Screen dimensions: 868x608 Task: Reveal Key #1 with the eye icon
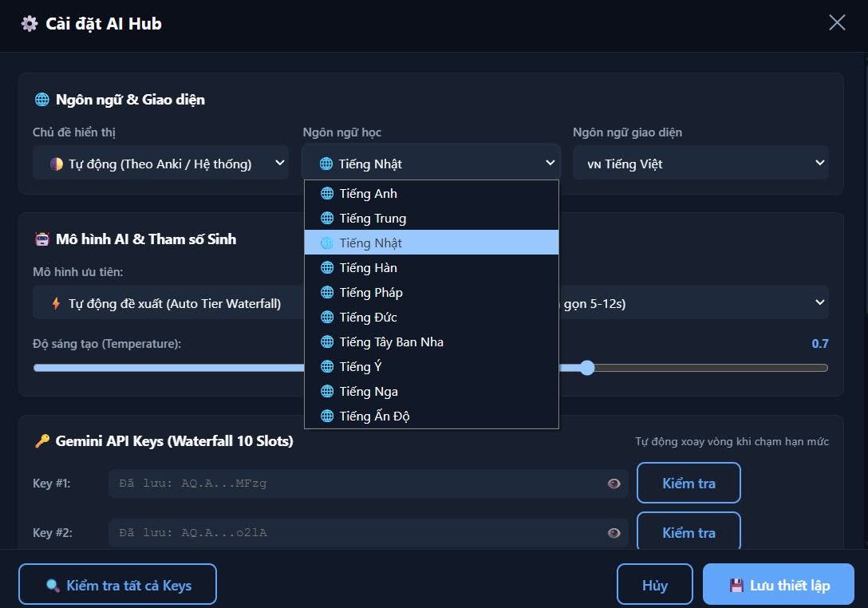pyautogui.click(x=614, y=484)
